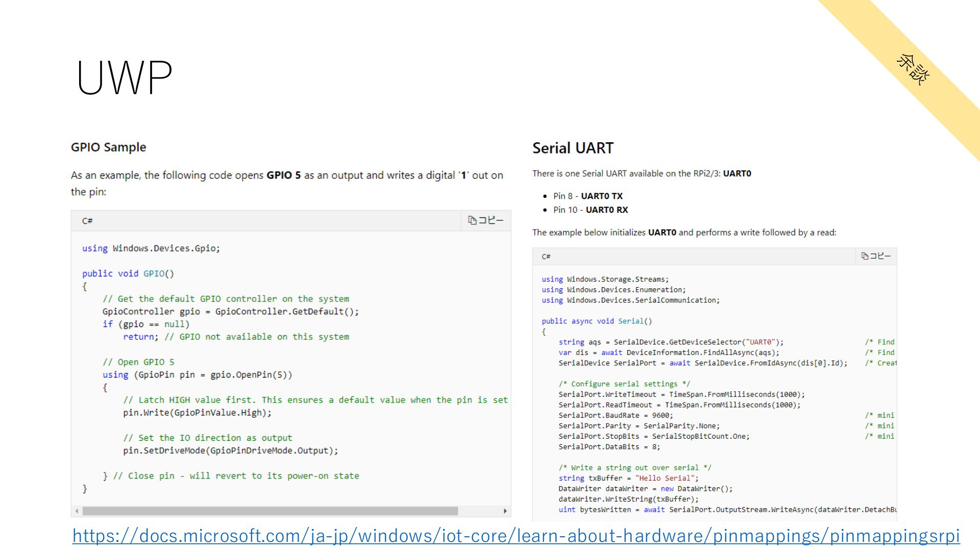Click the 'Serial UART' heading
This screenshot has width=980, height=551.
pos(573,148)
